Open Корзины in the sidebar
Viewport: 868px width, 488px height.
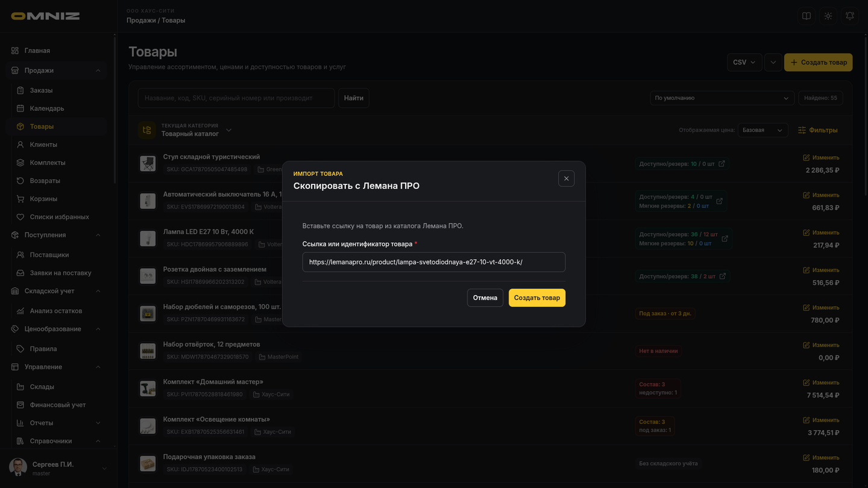click(x=59, y=199)
